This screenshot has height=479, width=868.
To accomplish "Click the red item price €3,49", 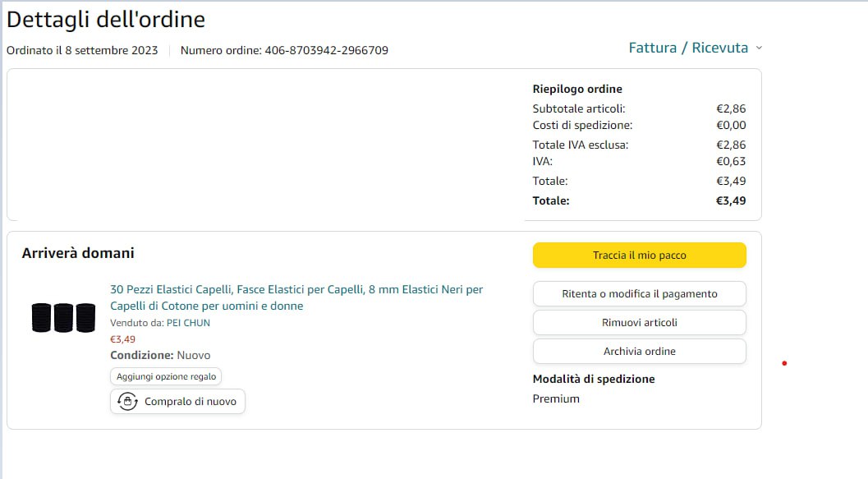I will coord(123,339).
